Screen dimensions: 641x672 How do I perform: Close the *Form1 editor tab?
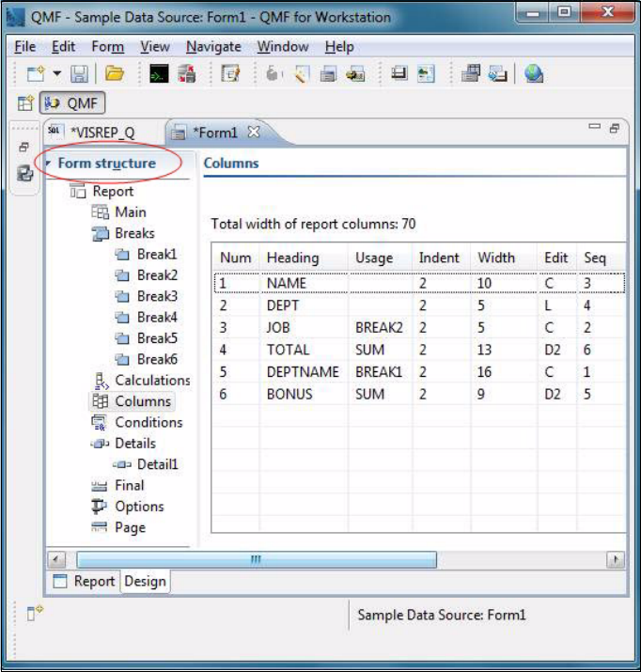tap(253, 132)
